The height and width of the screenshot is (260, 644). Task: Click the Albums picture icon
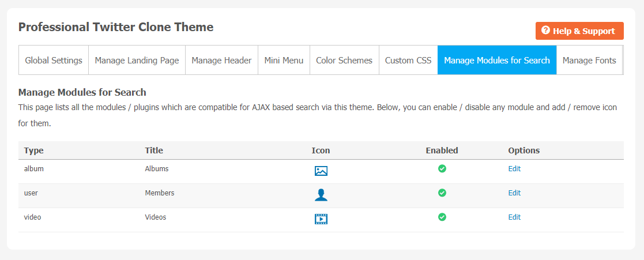[321, 171]
